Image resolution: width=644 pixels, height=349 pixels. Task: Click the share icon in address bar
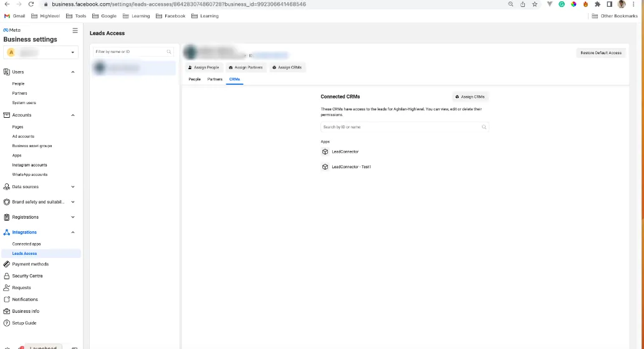[522, 4]
